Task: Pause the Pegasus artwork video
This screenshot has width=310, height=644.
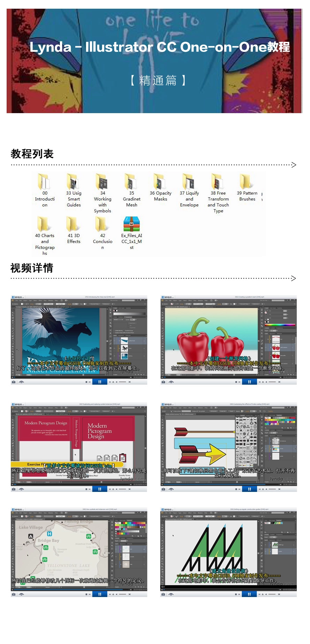Action: (100, 382)
